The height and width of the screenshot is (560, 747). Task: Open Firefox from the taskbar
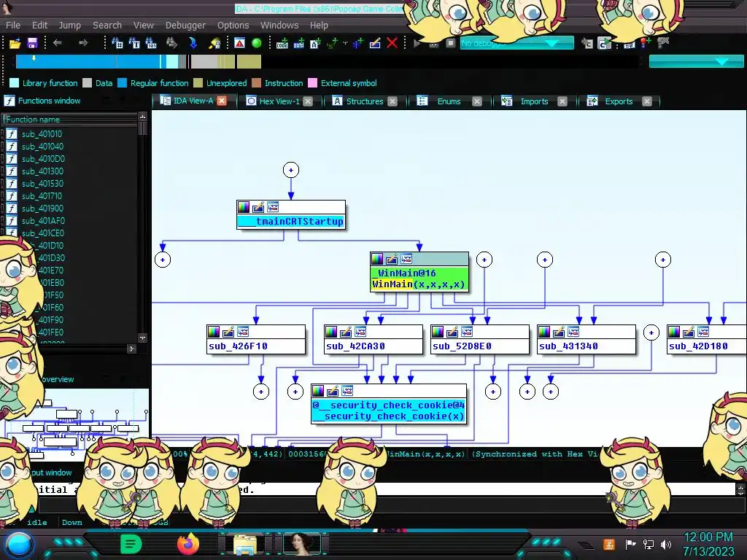(x=188, y=544)
